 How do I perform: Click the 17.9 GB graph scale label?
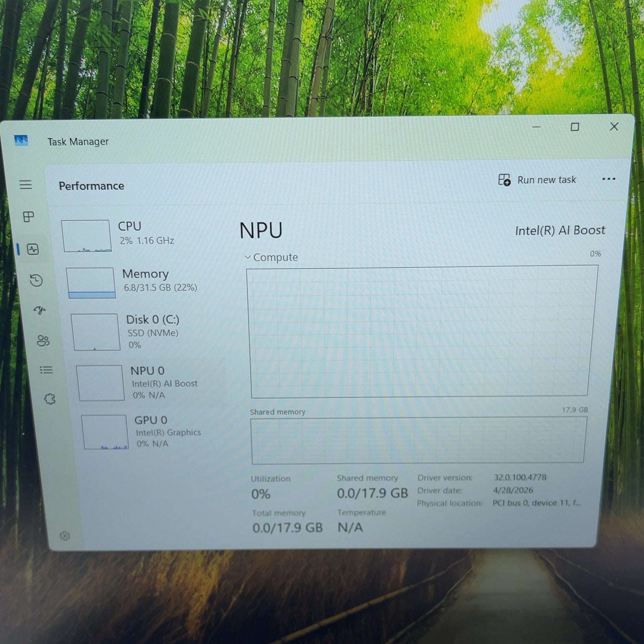574,410
